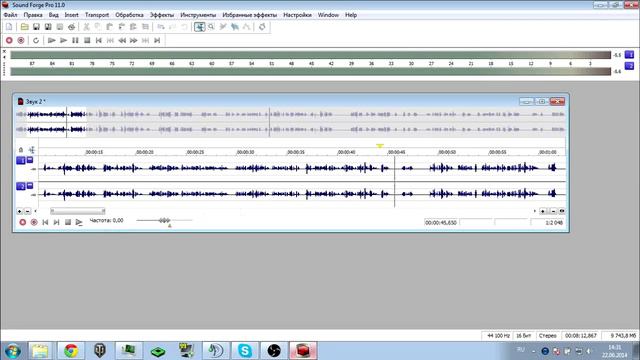Click Stop in the data window
640x360 pixels.
click(x=68, y=222)
